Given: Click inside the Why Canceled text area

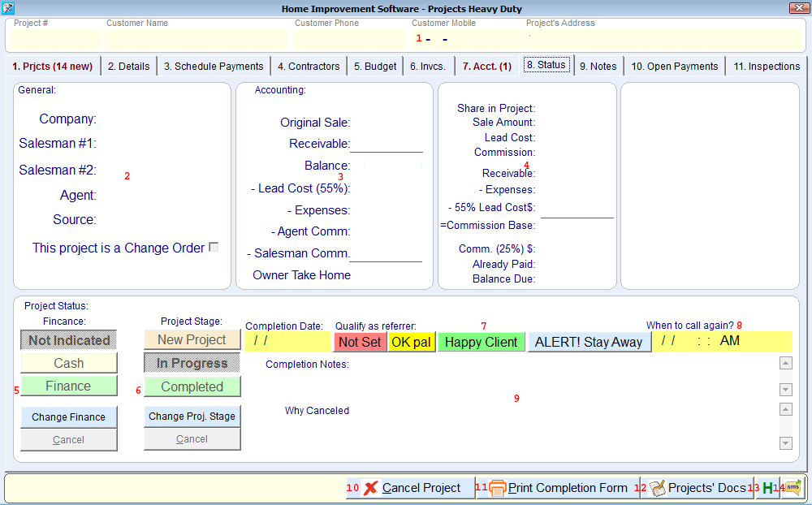Looking at the screenshot, I should click(x=564, y=425).
